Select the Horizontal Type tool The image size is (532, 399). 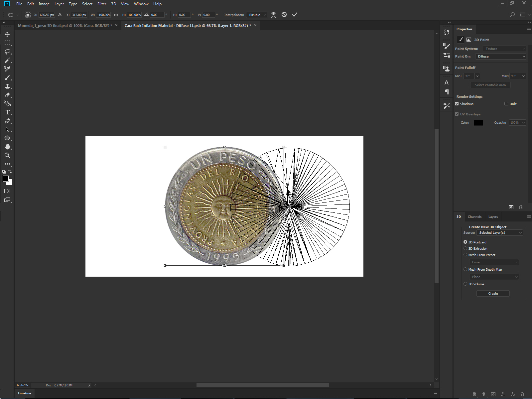pos(7,112)
